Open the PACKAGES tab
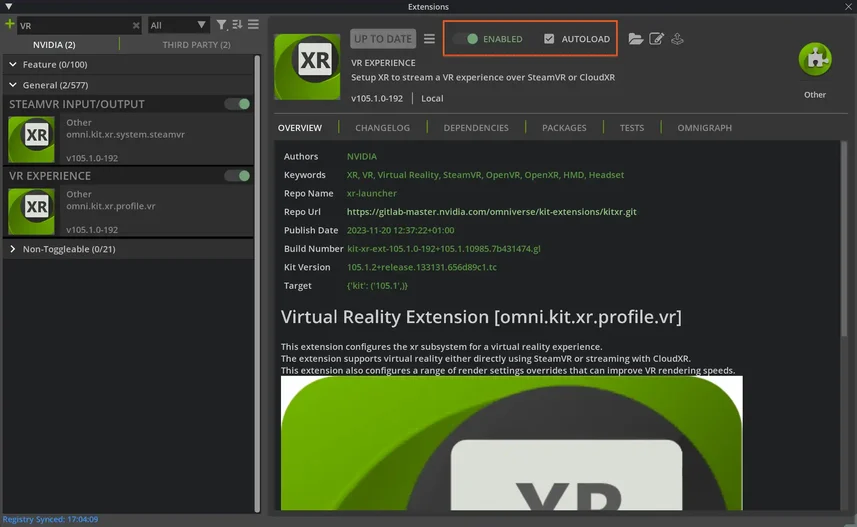857x527 pixels. 564,128
